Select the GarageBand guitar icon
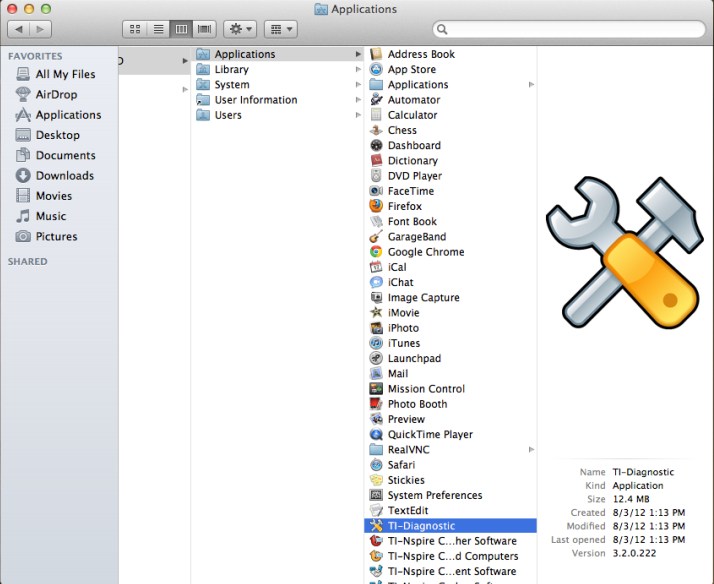The image size is (714, 584). [x=376, y=237]
